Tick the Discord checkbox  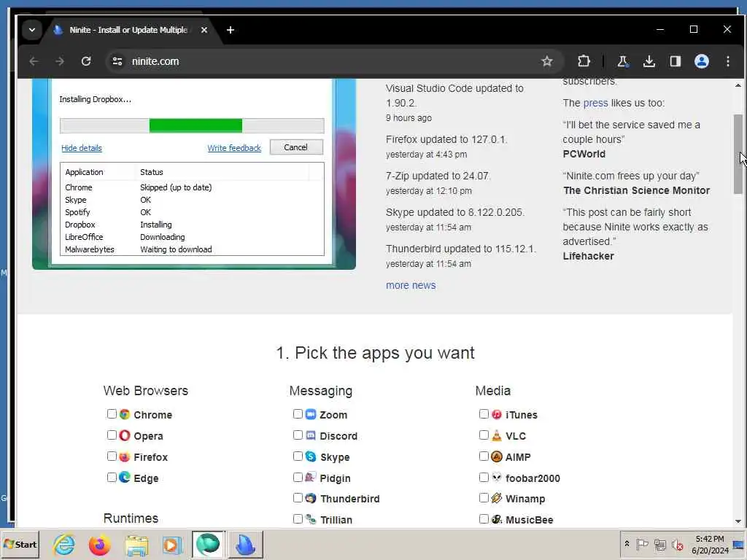(298, 435)
